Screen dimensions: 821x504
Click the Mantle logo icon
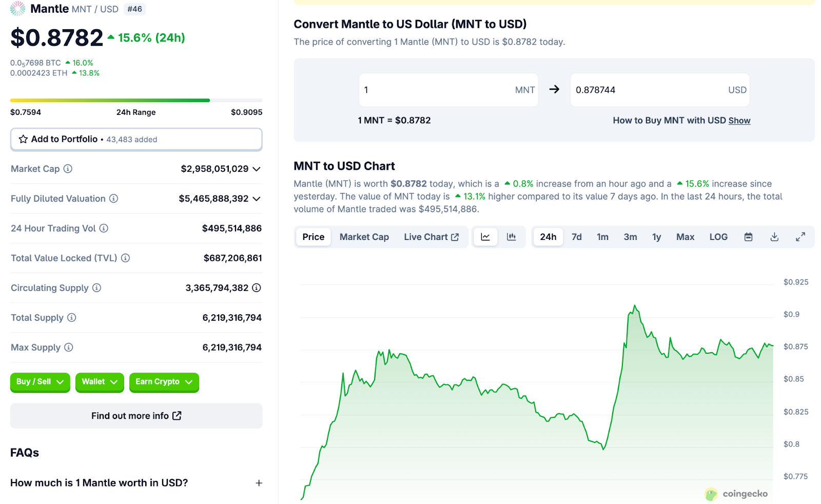[x=17, y=9]
